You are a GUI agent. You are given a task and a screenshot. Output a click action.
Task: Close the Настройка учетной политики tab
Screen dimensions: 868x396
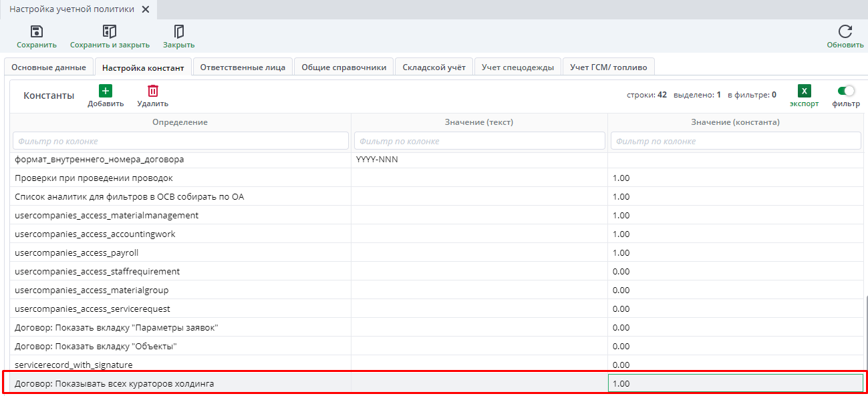click(x=146, y=9)
